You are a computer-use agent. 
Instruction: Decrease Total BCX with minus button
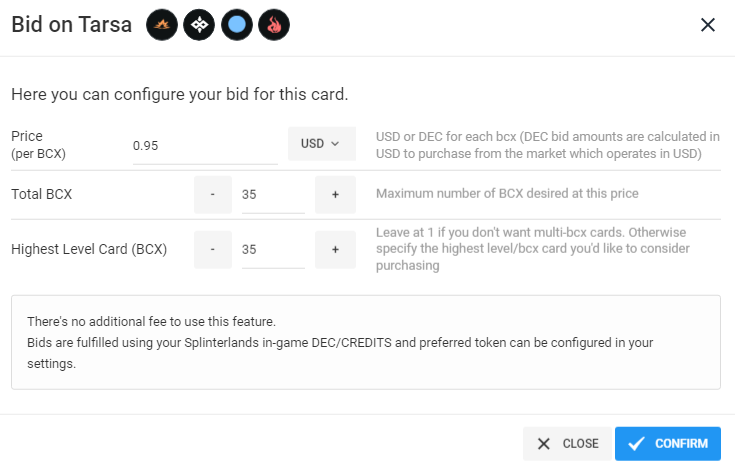tap(213, 194)
